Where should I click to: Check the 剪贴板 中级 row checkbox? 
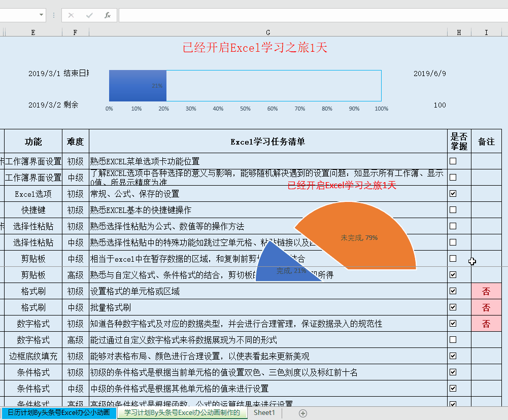point(453,258)
